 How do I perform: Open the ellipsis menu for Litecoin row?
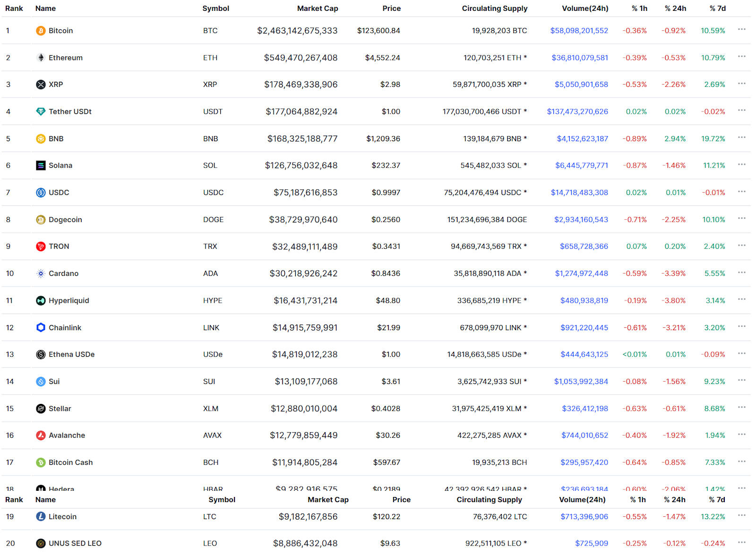(x=741, y=515)
